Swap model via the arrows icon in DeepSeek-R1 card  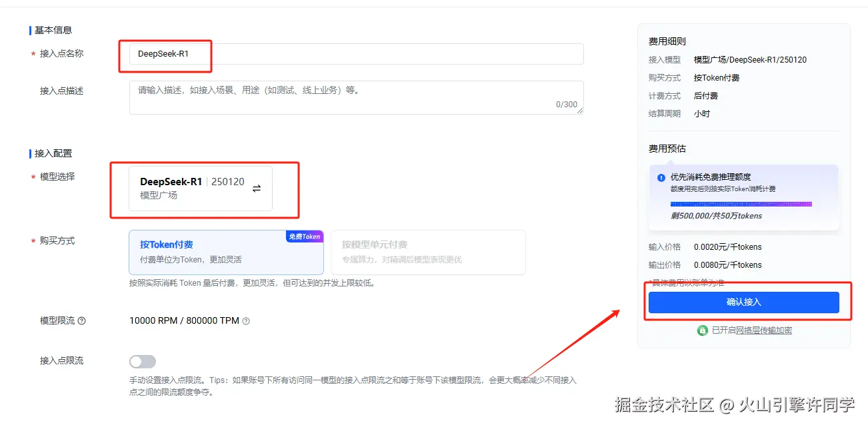point(257,189)
